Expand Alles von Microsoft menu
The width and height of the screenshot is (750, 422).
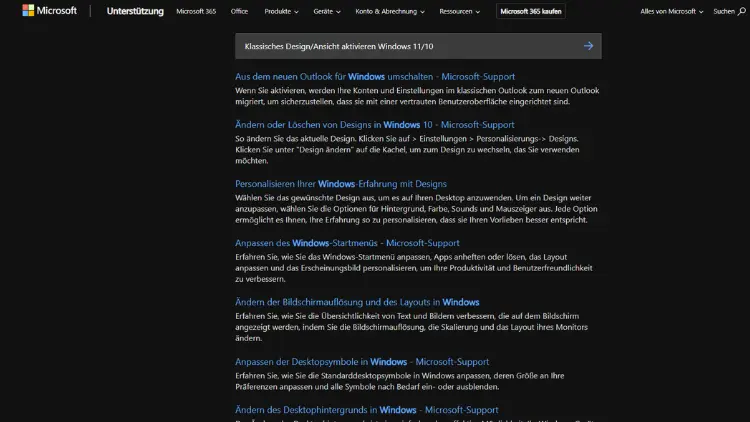pyautogui.click(x=672, y=11)
